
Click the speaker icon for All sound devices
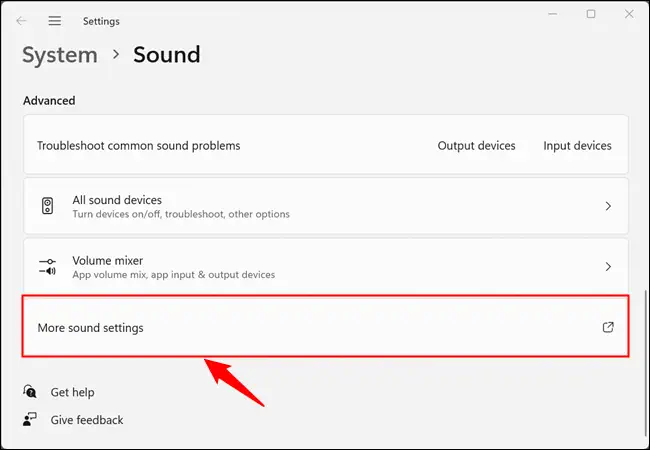[x=48, y=206]
